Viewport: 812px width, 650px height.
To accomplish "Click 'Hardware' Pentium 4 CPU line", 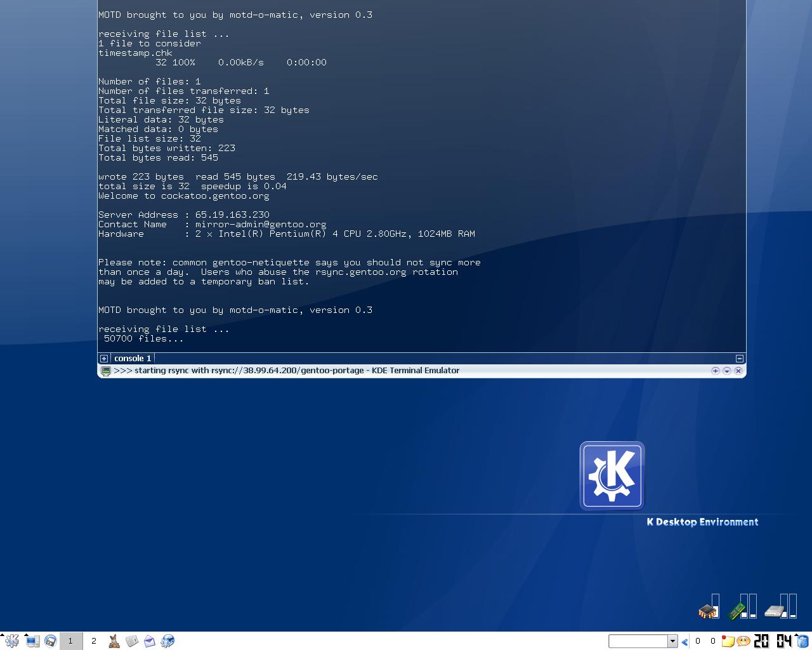I will pyautogui.click(x=287, y=234).
